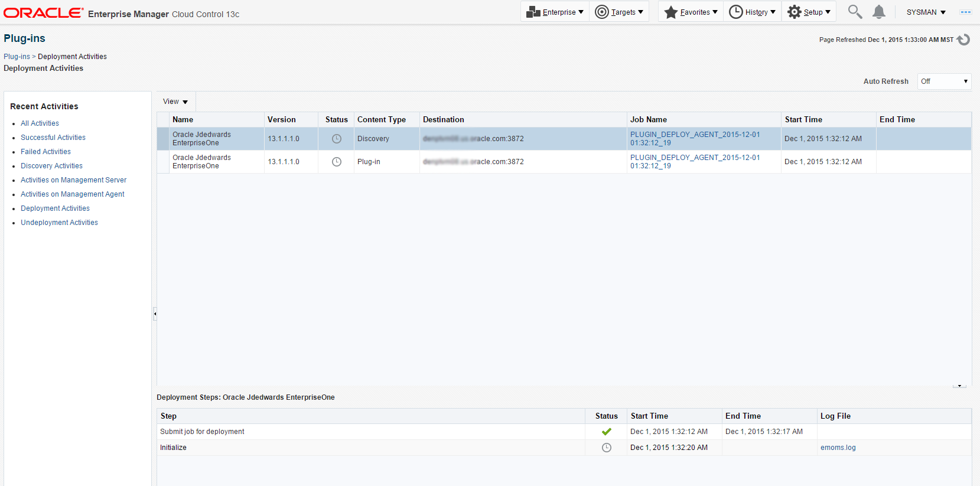The height and width of the screenshot is (486, 980).
Task: Open Failed Activities link
Action: click(45, 152)
